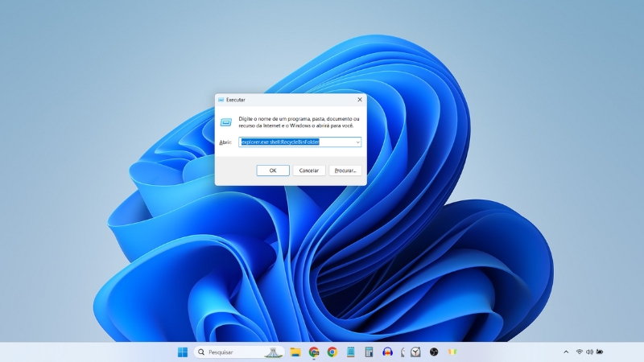Check battery status in system tray

pos(600,352)
